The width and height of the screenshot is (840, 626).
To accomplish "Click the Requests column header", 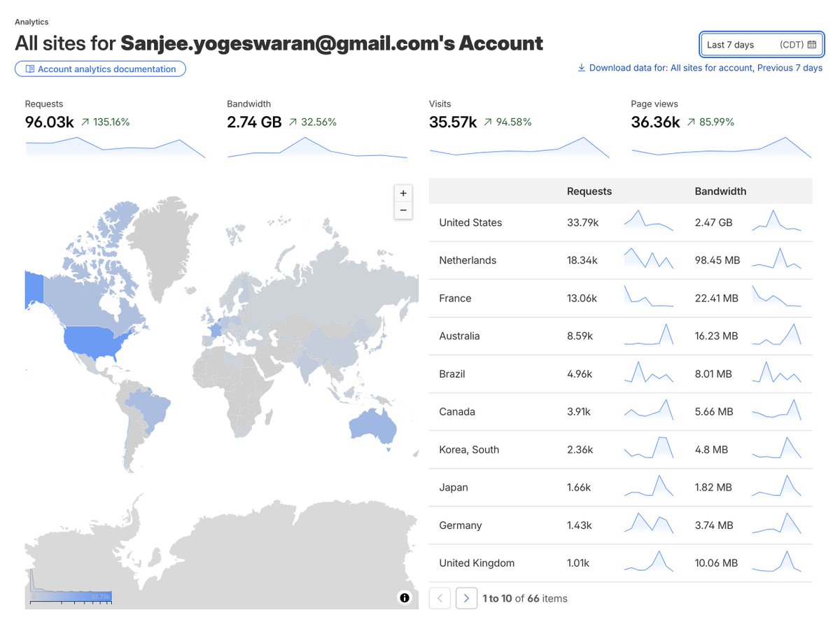I will (589, 191).
